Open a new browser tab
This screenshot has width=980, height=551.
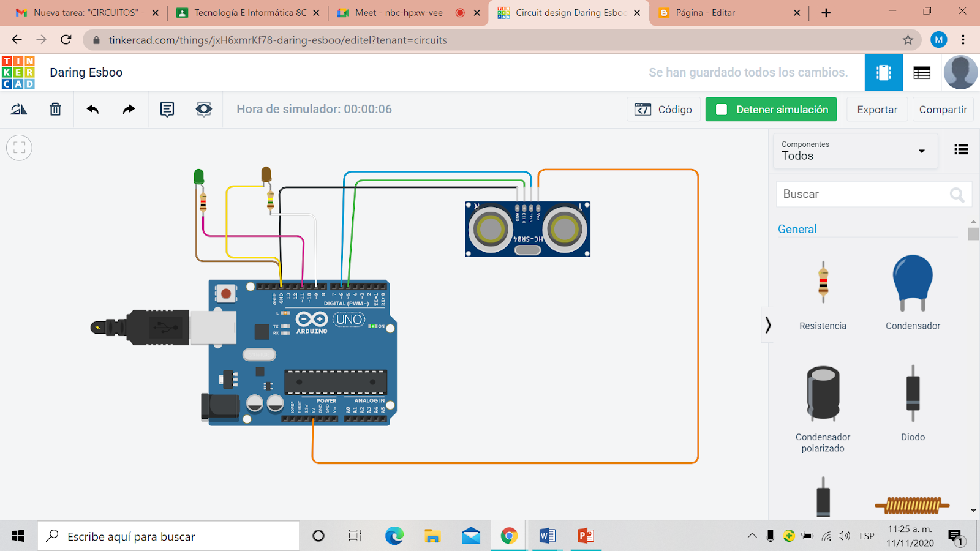pos(826,13)
